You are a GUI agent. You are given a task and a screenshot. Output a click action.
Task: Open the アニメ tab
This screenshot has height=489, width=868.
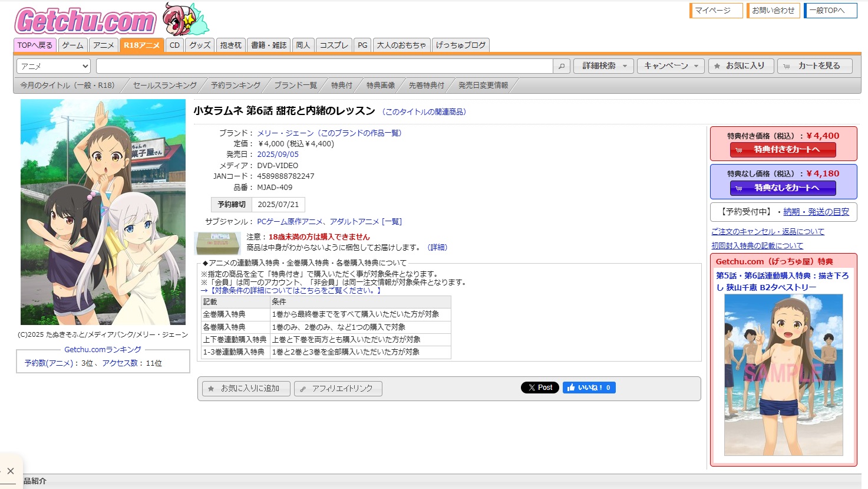(x=104, y=45)
